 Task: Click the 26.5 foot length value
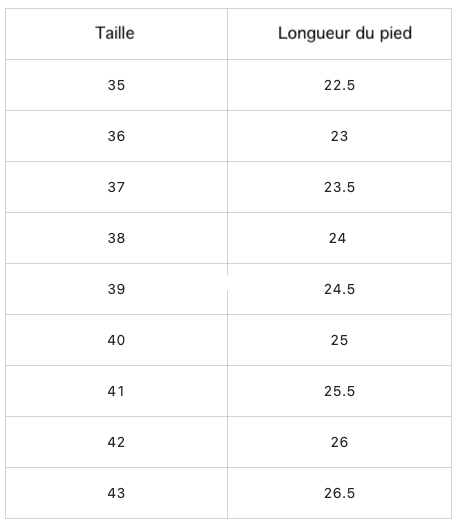coord(339,493)
